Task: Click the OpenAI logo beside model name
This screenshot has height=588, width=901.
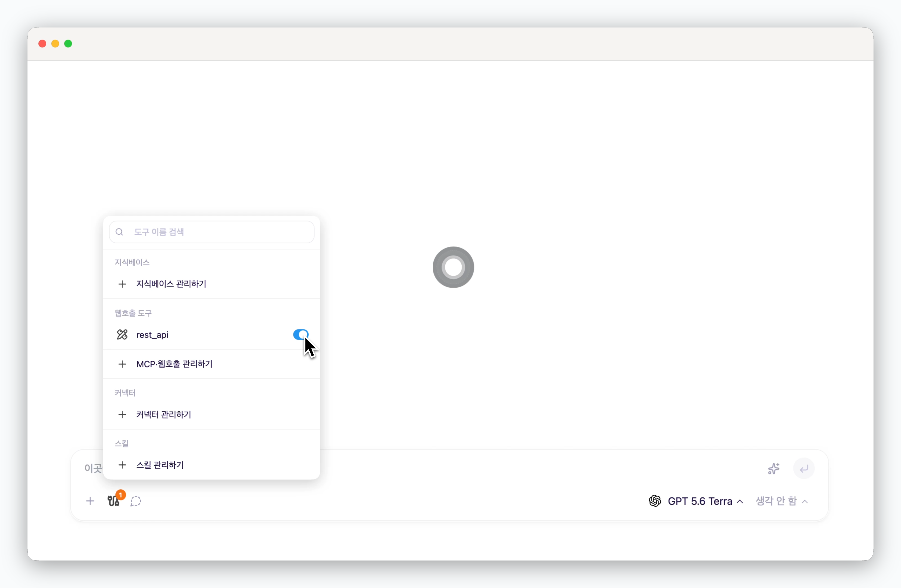Action: click(655, 501)
